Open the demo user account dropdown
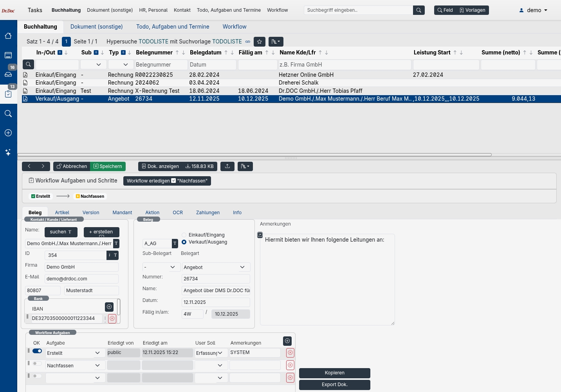 533,10
